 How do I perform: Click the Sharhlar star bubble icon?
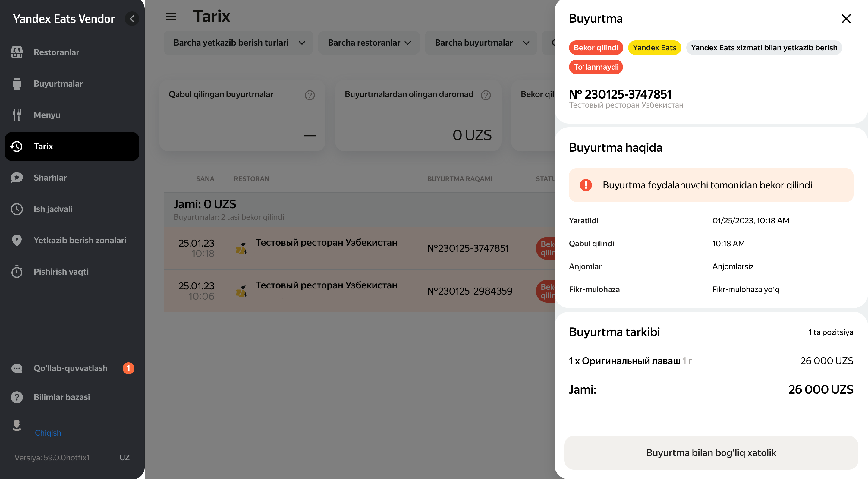coord(17,178)
